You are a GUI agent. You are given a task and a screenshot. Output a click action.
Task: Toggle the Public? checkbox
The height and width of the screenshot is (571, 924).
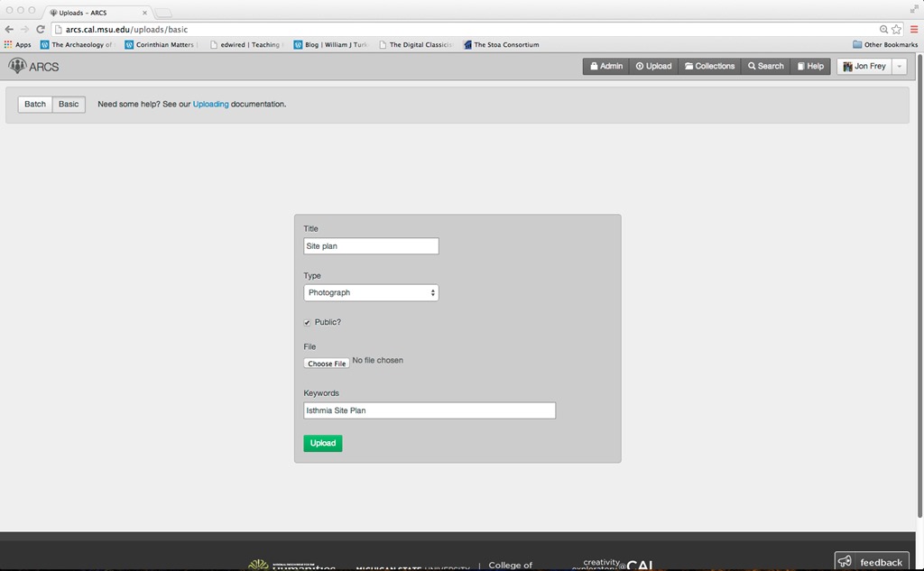click(308, 322)
